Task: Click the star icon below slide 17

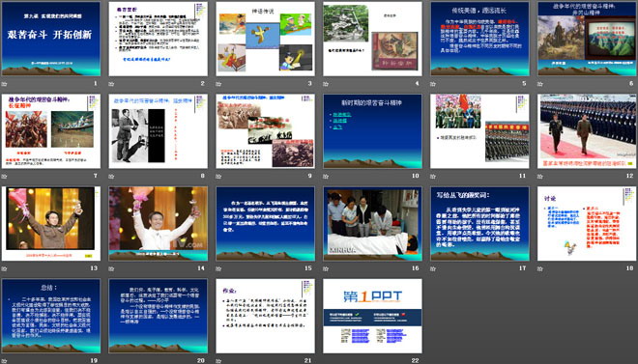Action: click(433, 268)
